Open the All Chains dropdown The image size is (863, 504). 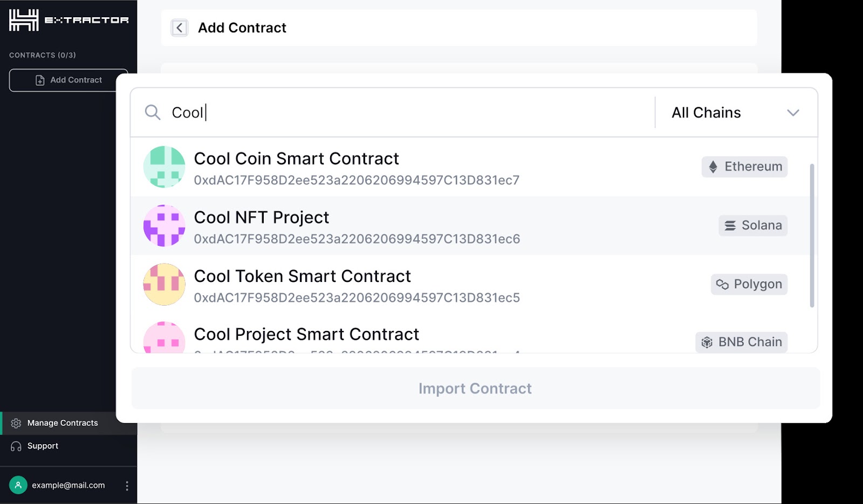(706, 113)
